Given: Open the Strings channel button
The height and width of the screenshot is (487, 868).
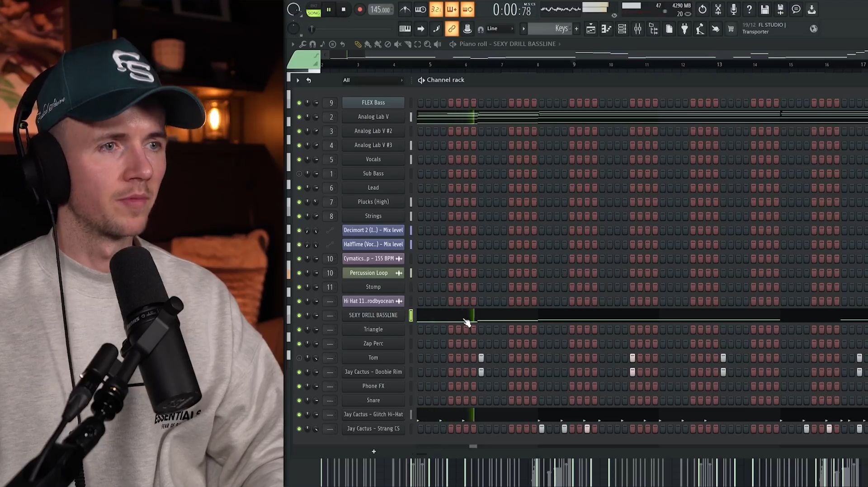Looking at the screenshot, I should pyautogui.click(x=373, y=216).
